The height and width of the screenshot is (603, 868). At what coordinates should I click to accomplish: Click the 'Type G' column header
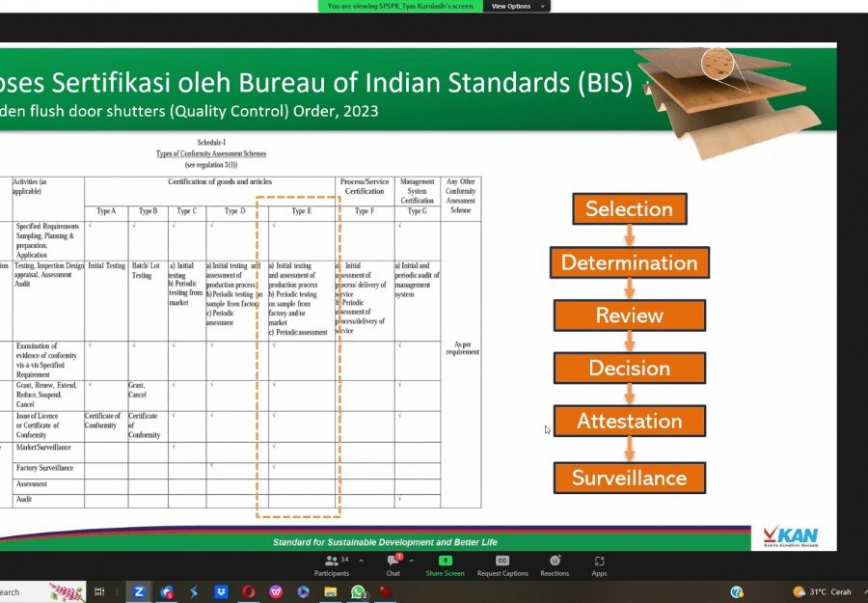tap(418, 211)
